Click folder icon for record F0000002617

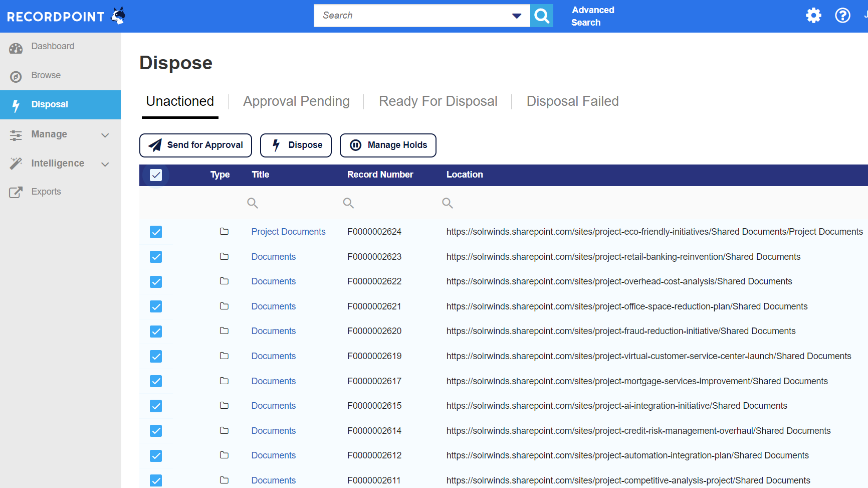point(224,381)
